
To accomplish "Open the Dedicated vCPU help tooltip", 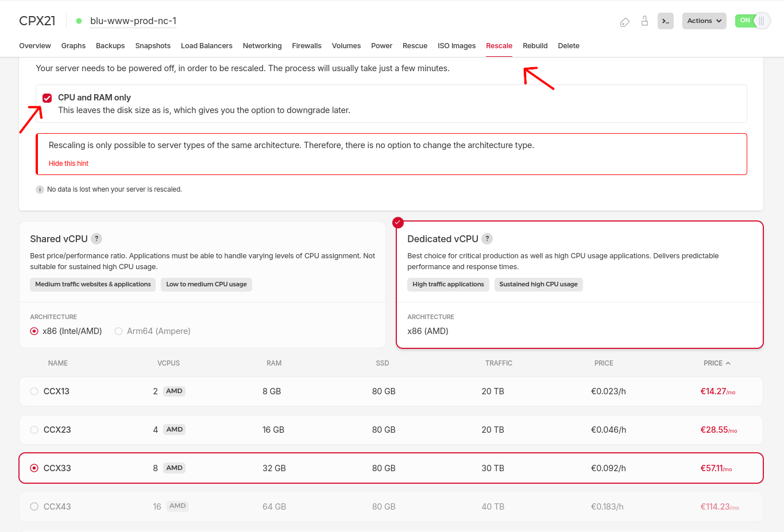I will (487, 239).
